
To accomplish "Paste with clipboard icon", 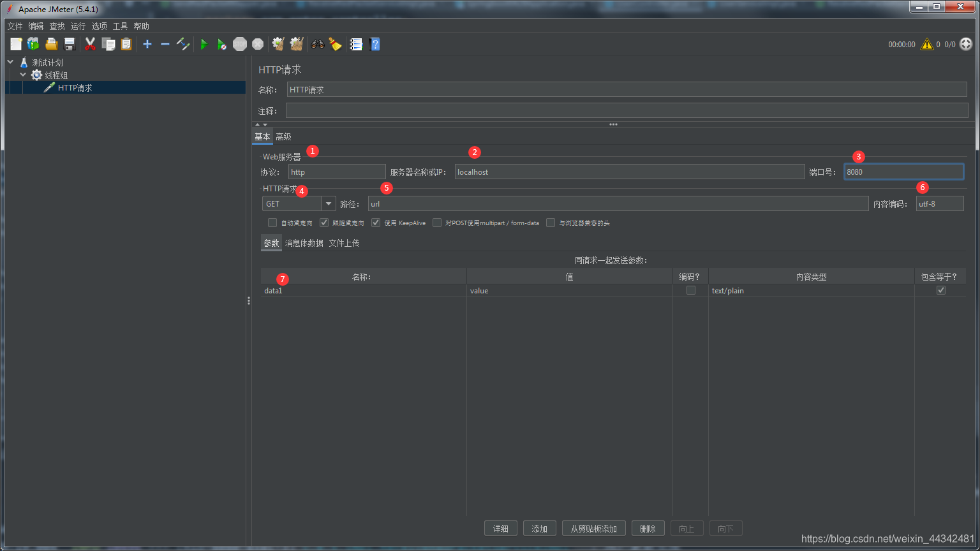I will 126,44.
